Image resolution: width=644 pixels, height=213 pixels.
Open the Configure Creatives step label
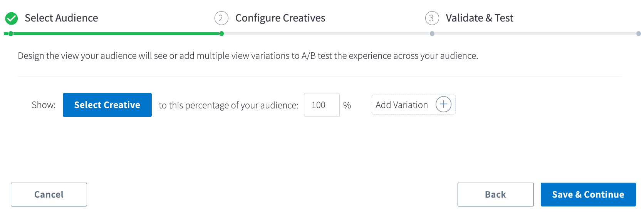[x=280, y=18]
